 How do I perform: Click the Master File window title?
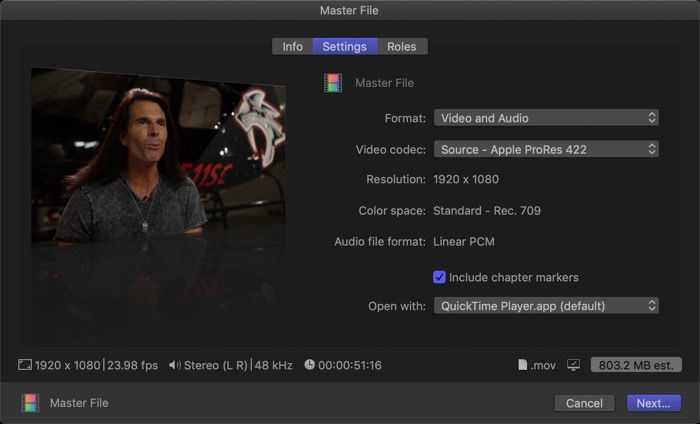[x=349, y=11]
